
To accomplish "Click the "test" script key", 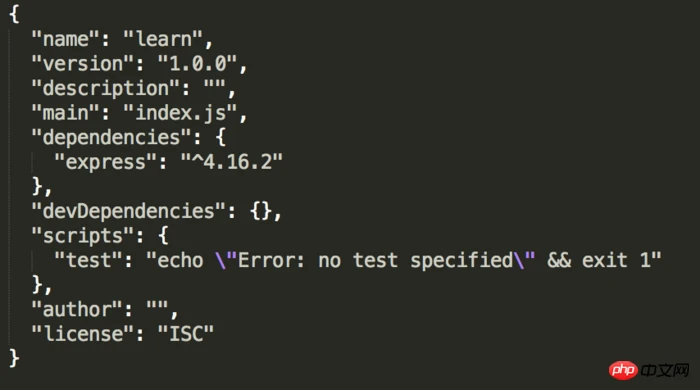I will click(88, 260).
